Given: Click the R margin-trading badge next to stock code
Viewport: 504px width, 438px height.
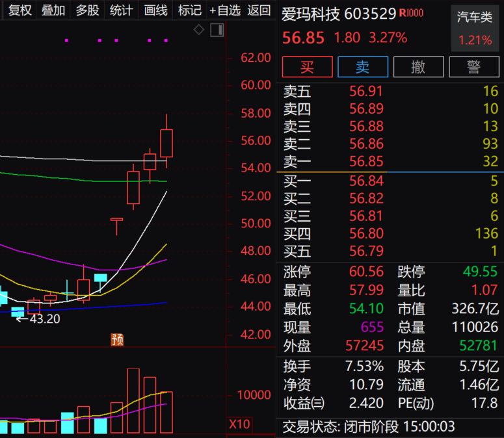Looking at the screenshot, I should (411, 14).
